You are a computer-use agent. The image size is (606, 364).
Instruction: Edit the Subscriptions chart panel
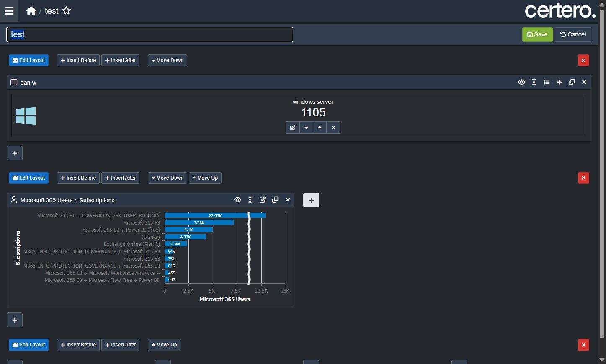[263, 200]
